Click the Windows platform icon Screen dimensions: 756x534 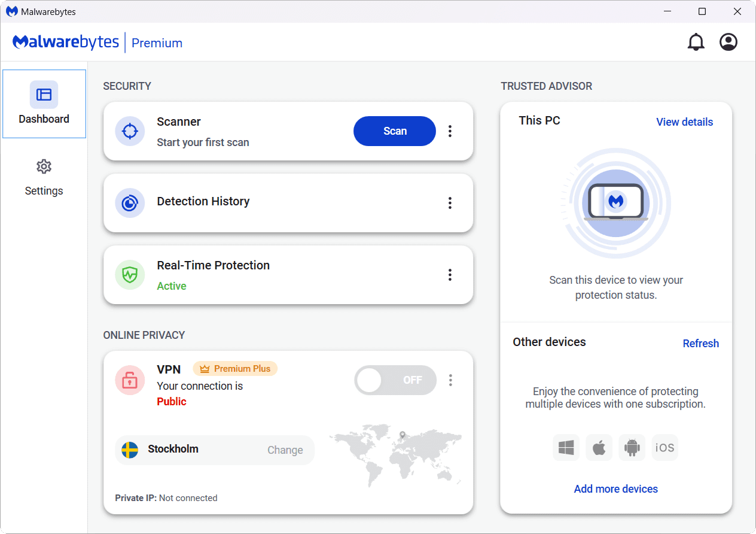coord(566,448)
